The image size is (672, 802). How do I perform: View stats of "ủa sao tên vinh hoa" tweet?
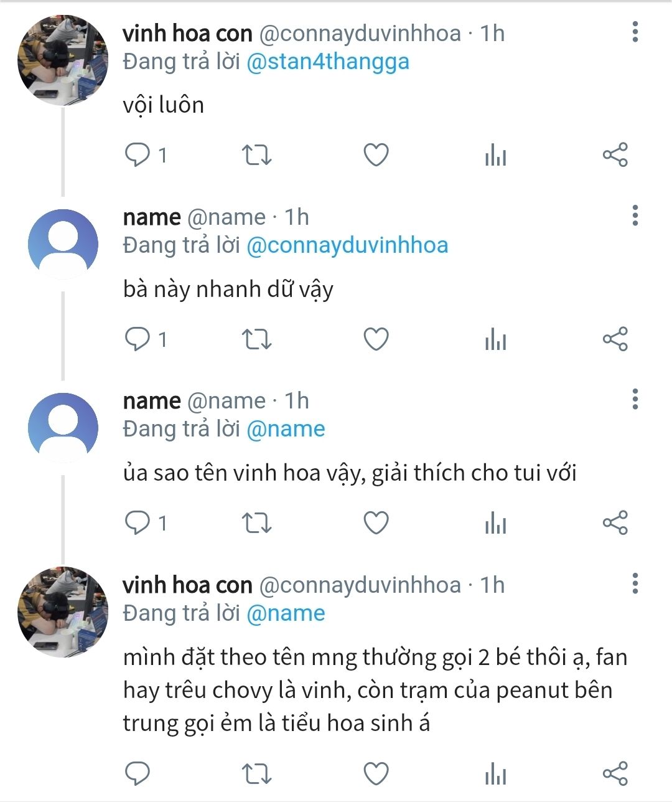click(x=495, y=523)
